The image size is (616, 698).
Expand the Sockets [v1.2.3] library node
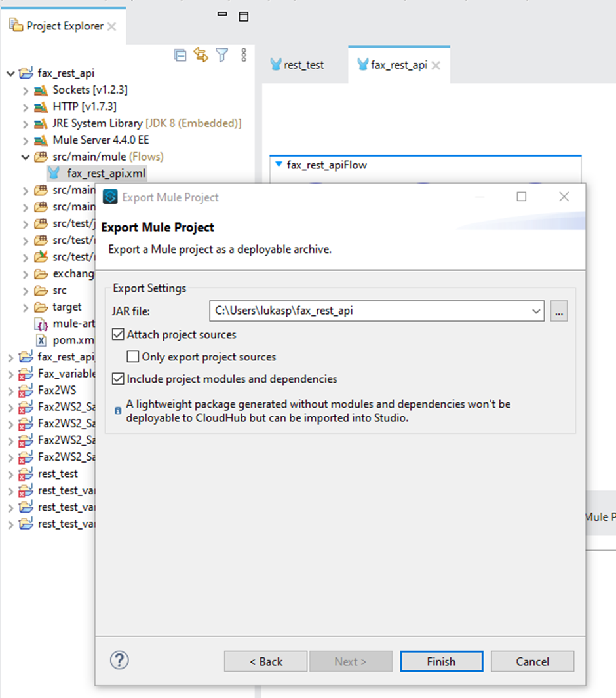pyautogui.click(x=26, y=90)
